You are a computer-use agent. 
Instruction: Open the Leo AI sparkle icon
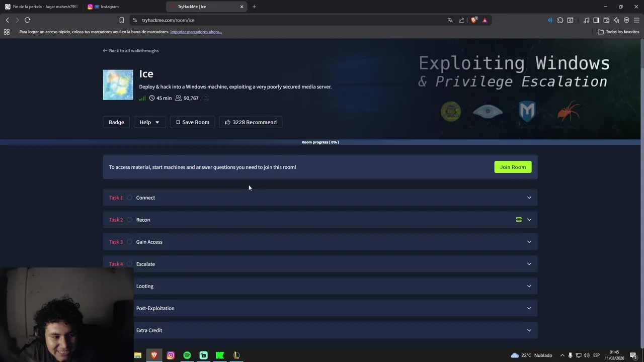[616, 20]
